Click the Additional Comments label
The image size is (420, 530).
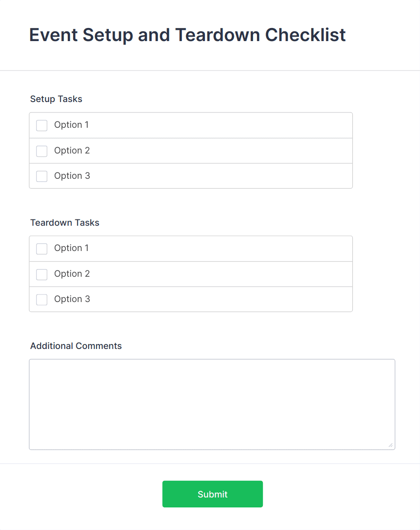coord(76,346)
